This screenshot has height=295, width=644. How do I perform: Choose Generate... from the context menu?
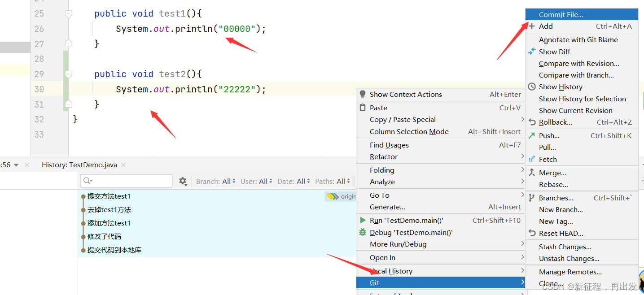coord(440,207)
